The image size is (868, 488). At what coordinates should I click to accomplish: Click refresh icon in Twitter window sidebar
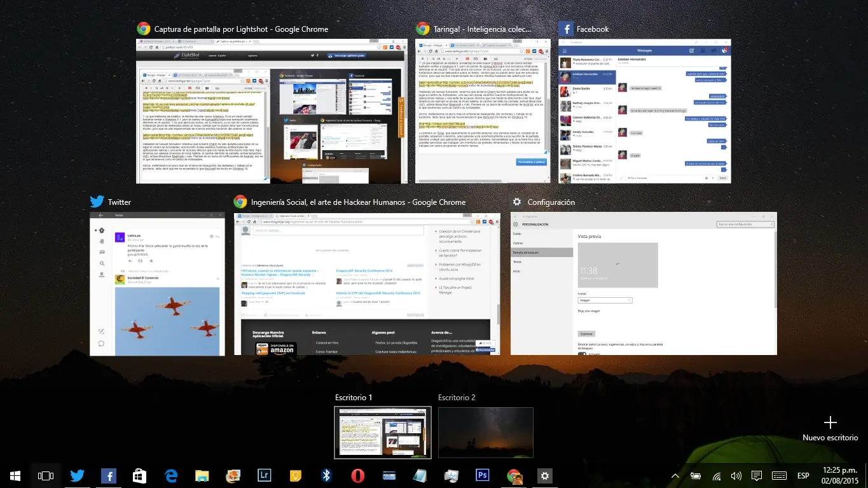click(101, 344)
